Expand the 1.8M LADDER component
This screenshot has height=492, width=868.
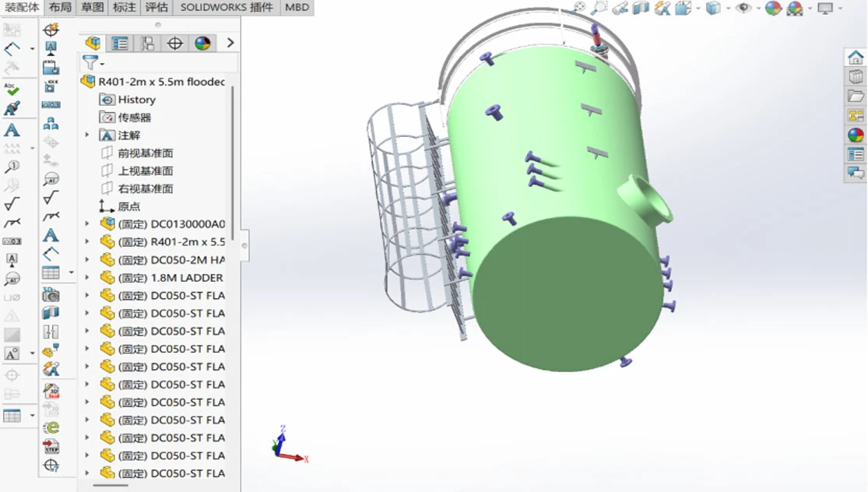pos(87,277)
